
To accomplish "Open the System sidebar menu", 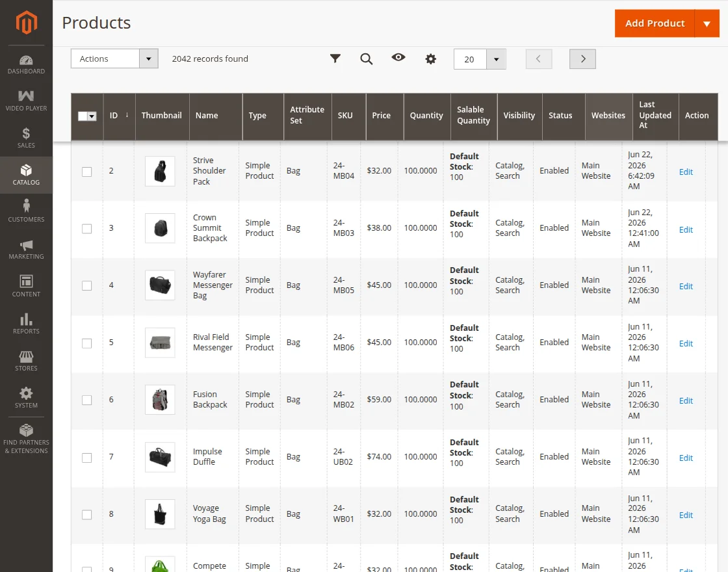I will (26, 398).
